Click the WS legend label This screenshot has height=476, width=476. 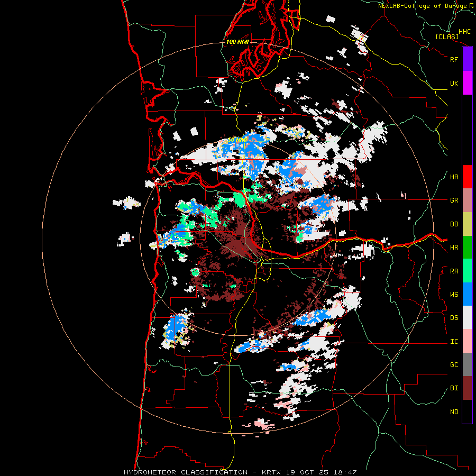[x=454, y=295]
